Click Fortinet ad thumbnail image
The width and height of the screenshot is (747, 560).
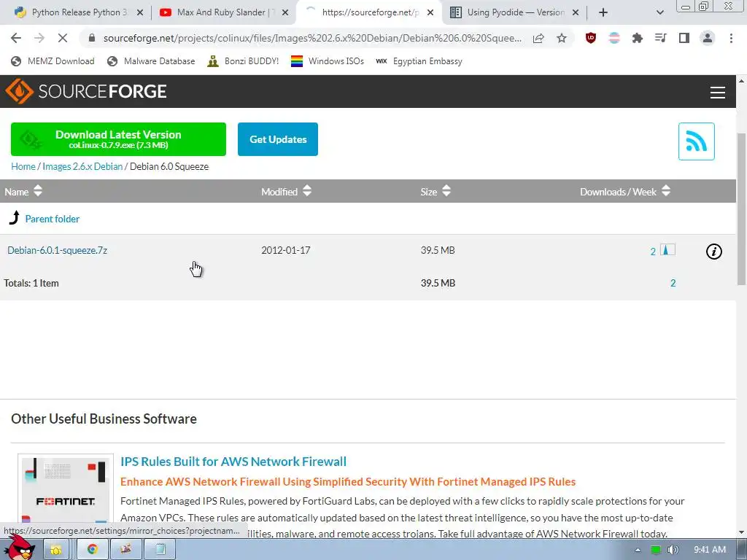tap(66, 495)
